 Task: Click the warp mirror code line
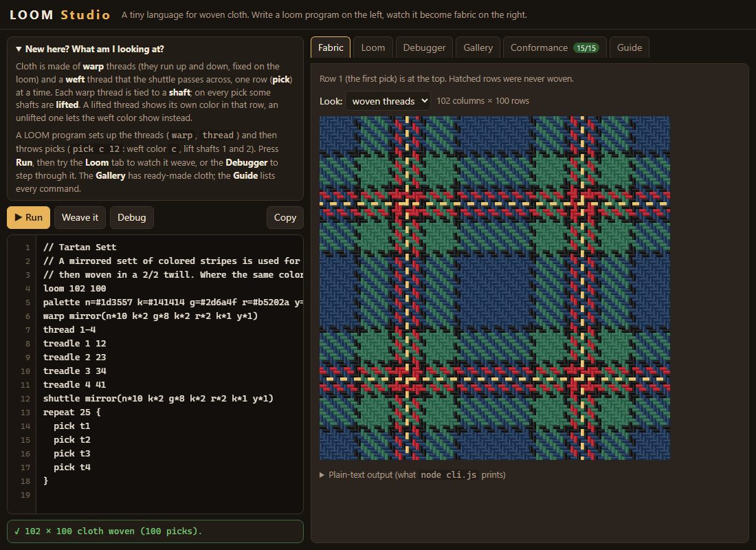[151, 316]
